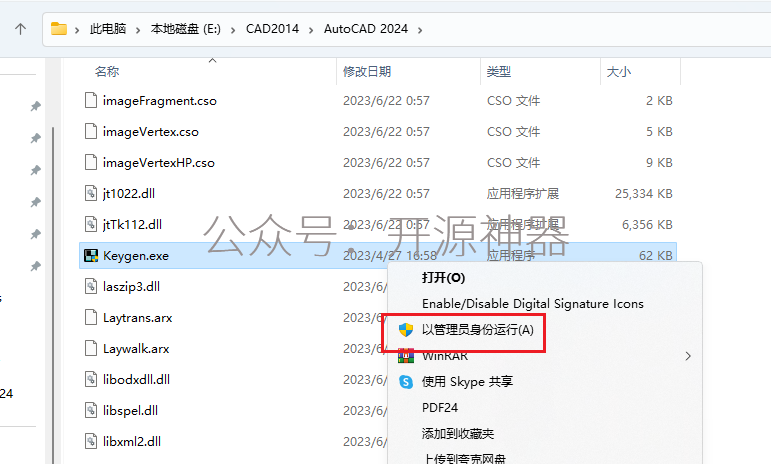771x464 pixels.
Task: Click the Skype icon in menu
Action: coord(406,382)
